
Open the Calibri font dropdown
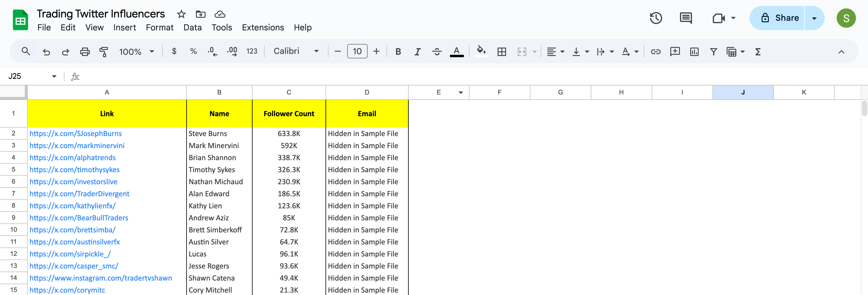coord(296,51)
